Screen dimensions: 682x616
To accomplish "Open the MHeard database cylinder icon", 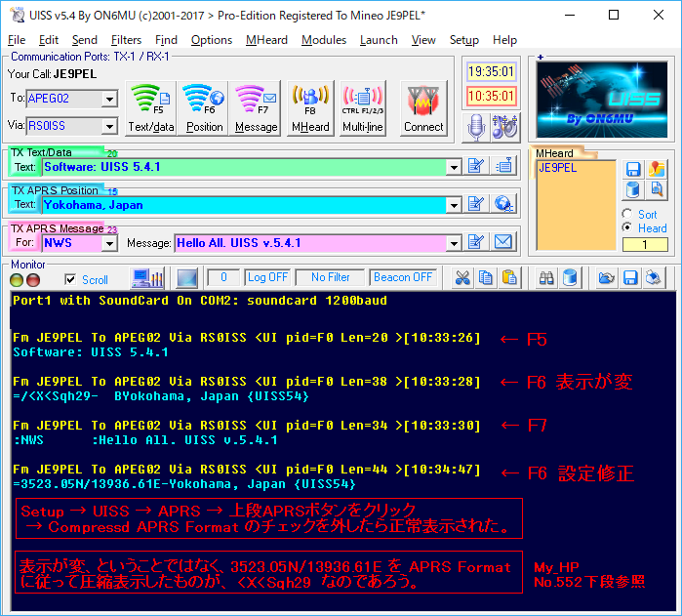I will coord(633,189).
